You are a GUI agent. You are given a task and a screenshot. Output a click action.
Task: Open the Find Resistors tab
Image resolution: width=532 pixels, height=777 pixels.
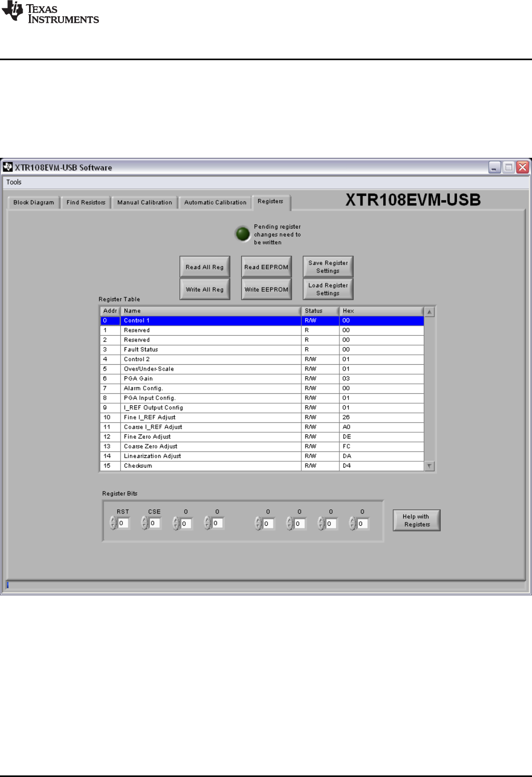pyautogui.click(x=86, y=202)
